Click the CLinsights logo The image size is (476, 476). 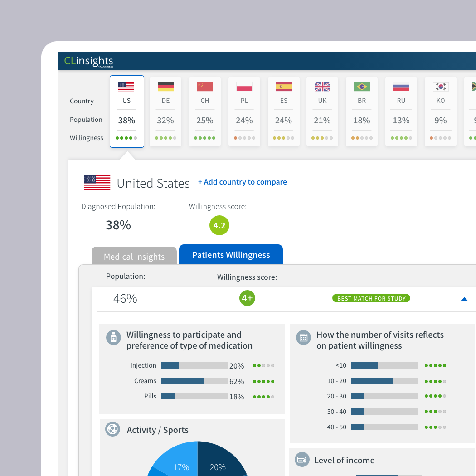(89, 61)
